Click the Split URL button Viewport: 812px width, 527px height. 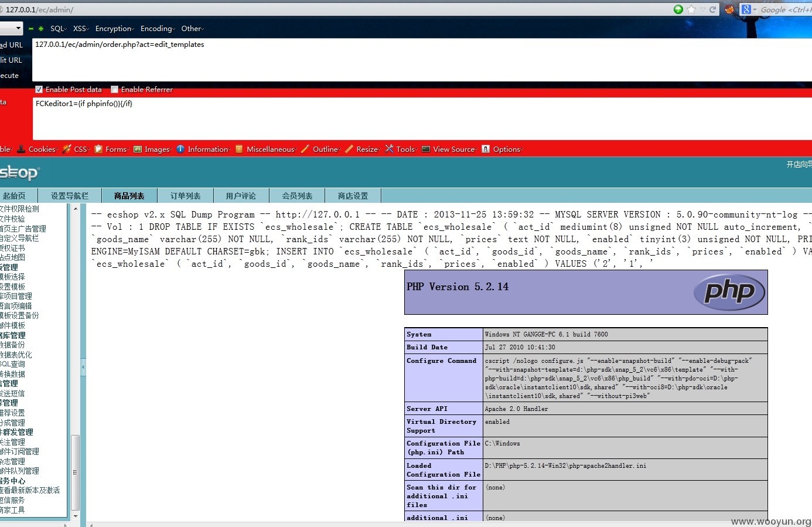point(11,60)
